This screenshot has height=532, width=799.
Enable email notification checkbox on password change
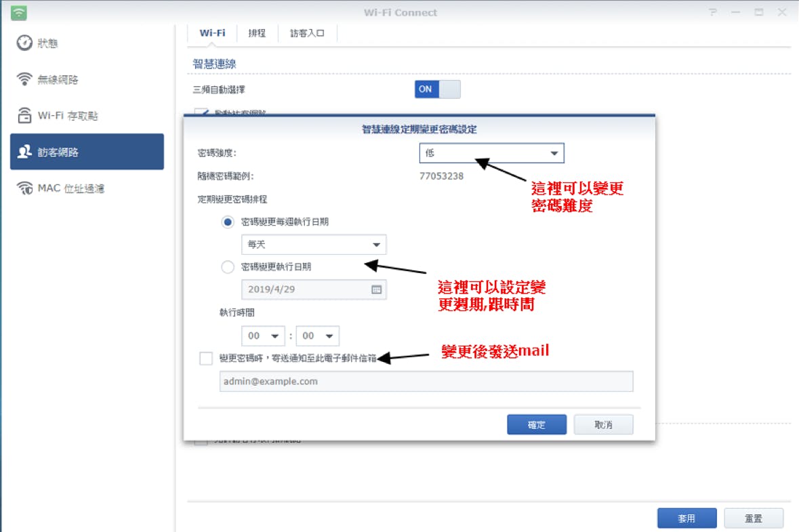[x=206, y=359]
